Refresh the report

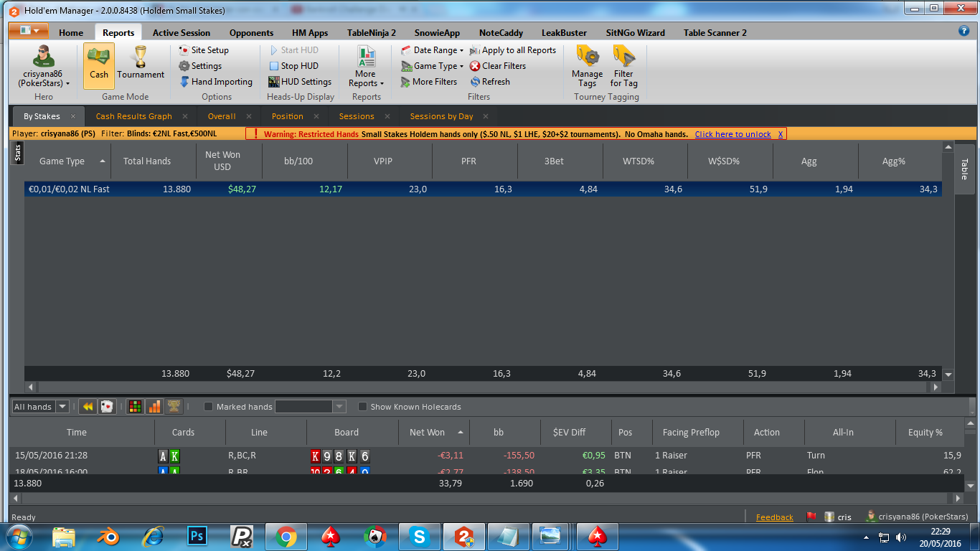click(x=490, y=82)
